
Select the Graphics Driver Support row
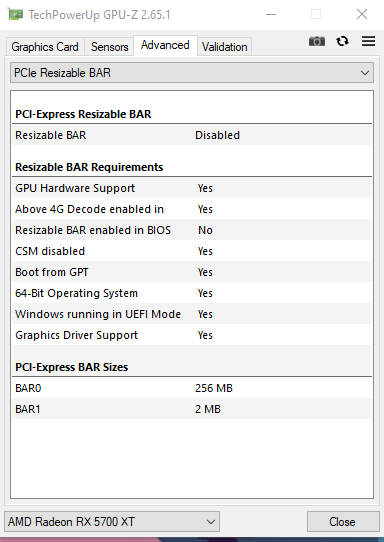click(x=192, y=335)
